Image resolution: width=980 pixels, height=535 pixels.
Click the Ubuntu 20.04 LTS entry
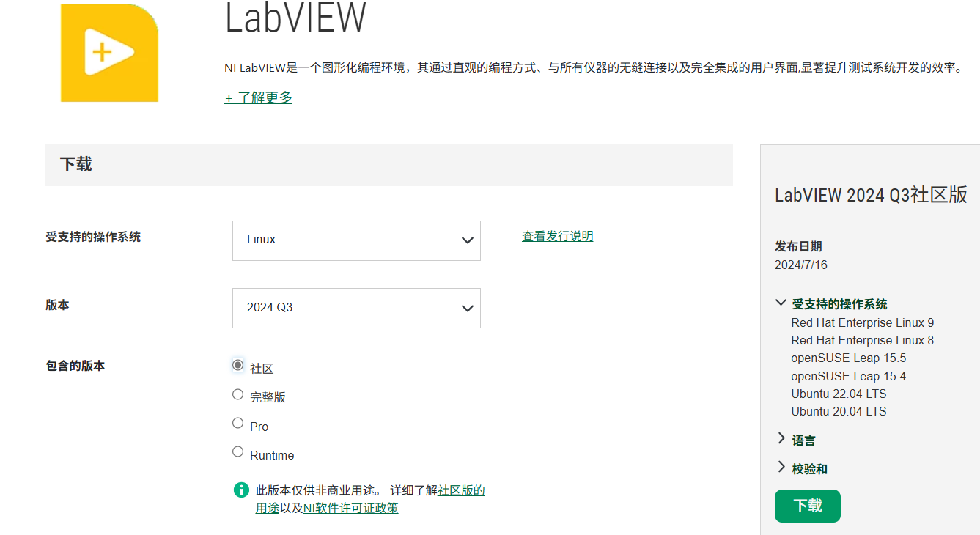tap(839, 411)
